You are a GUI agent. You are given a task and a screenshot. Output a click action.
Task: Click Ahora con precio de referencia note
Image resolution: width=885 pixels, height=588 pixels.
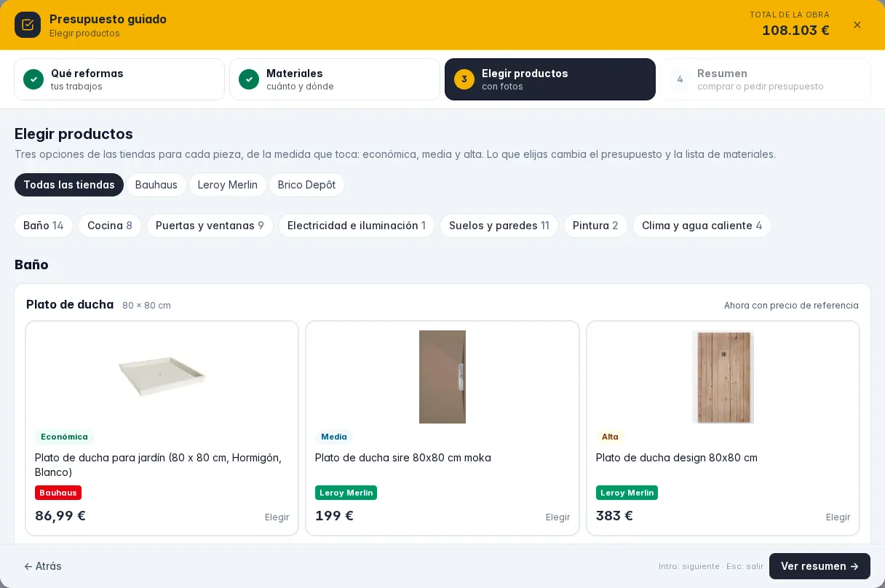[x=791, y=306]
